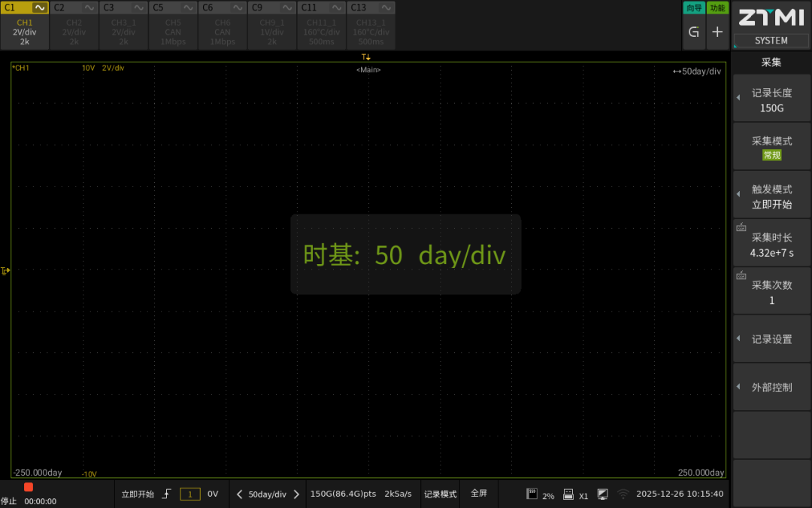Open the 外部控制 submenu

pyautogui.click(x=771, y=388)
